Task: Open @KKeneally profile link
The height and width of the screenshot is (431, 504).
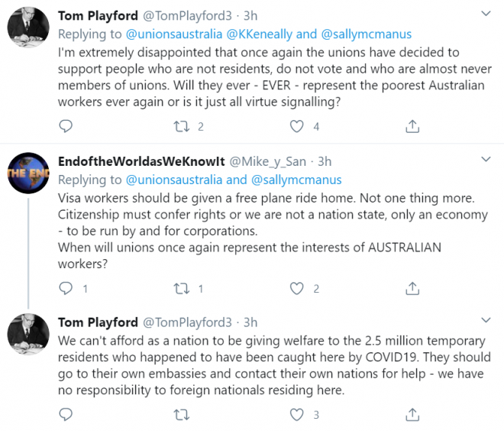Action: (x=260, y=34)
